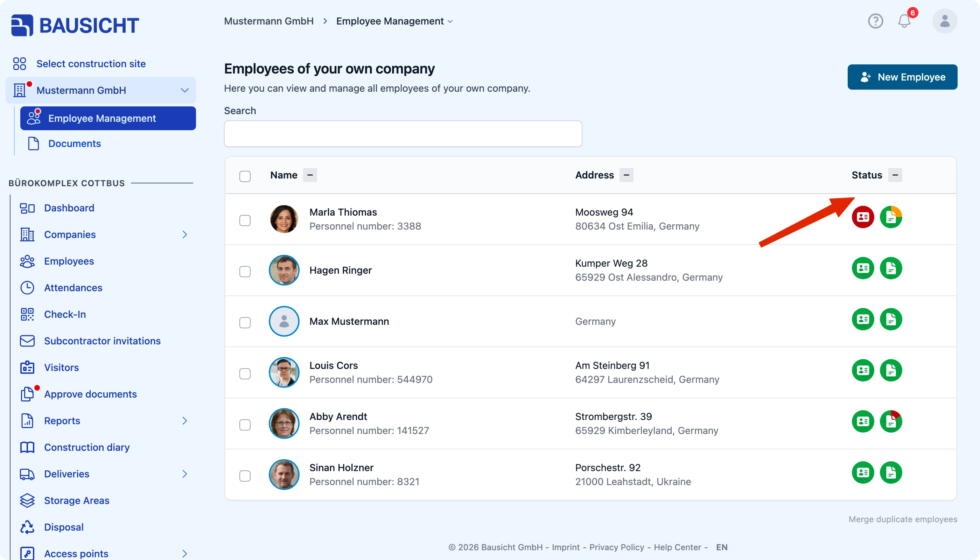Screen dimensions: 980x560
Task: Click Marla Thiomas red ID card status icon
Action: click(x=863, y=217)
